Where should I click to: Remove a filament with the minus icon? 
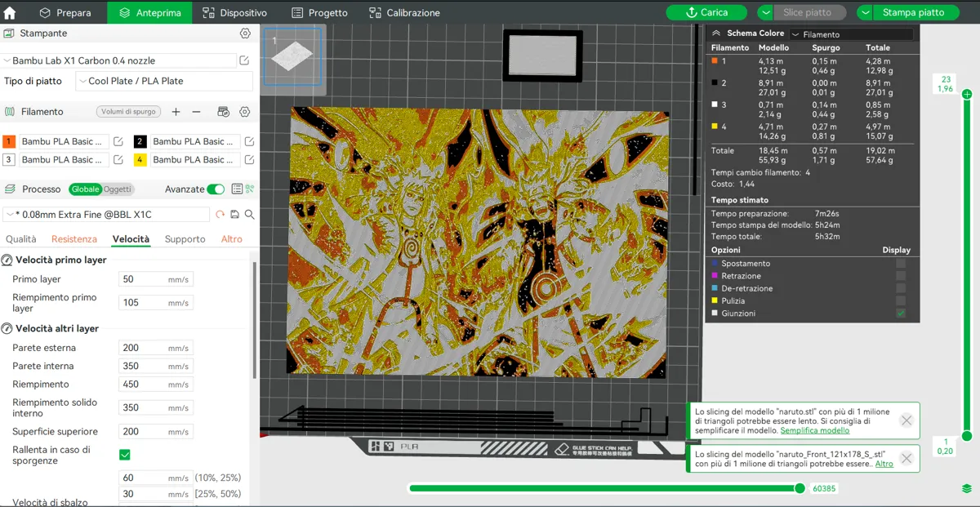196,112
